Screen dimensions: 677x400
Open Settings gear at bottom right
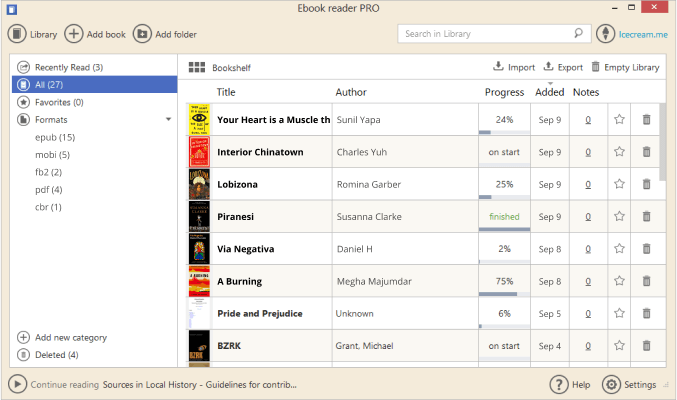[x=612, y=385]
